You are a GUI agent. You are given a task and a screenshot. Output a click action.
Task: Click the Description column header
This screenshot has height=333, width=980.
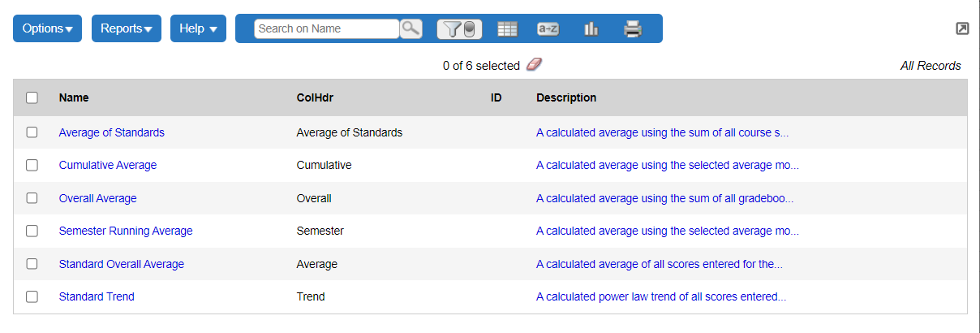coord(565,97)
